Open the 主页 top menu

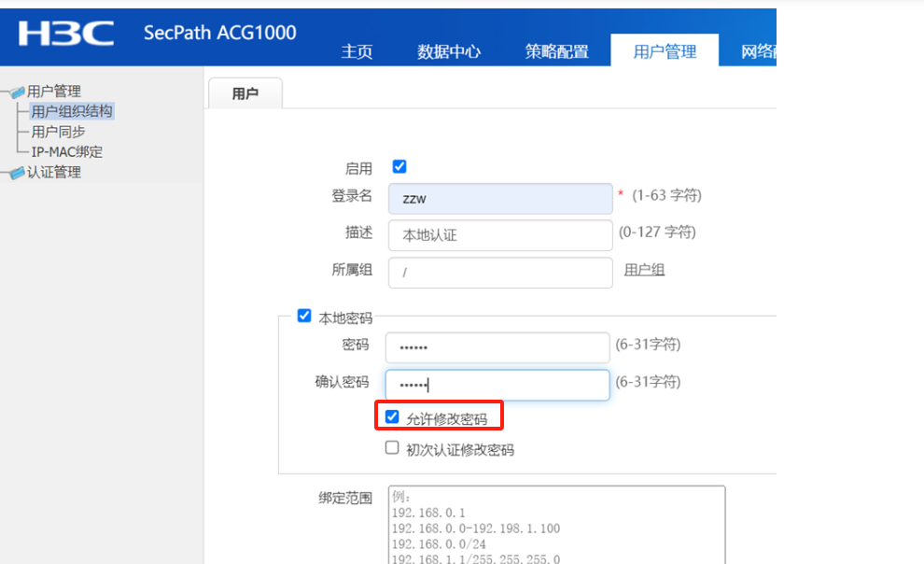tap(357, 52)
